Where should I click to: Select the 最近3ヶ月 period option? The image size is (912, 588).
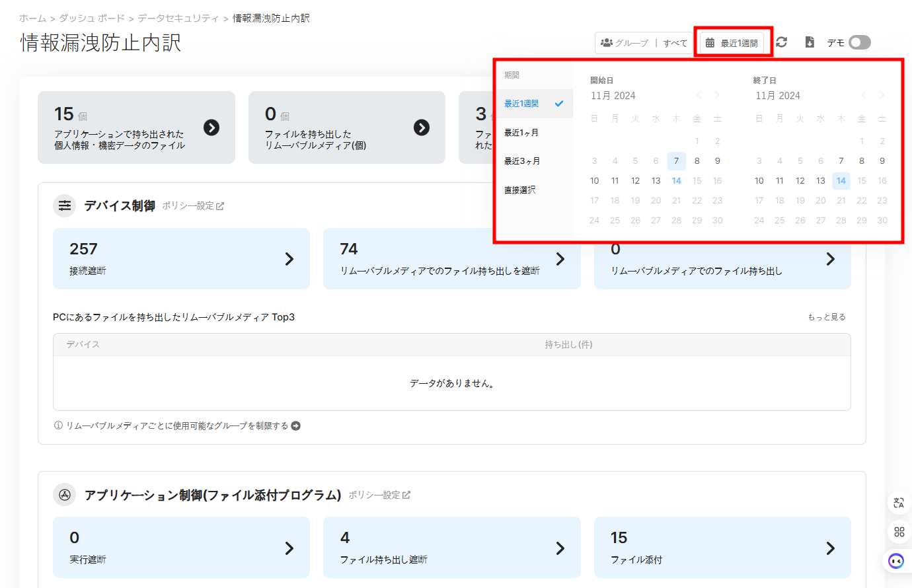[x=522, y=161]
